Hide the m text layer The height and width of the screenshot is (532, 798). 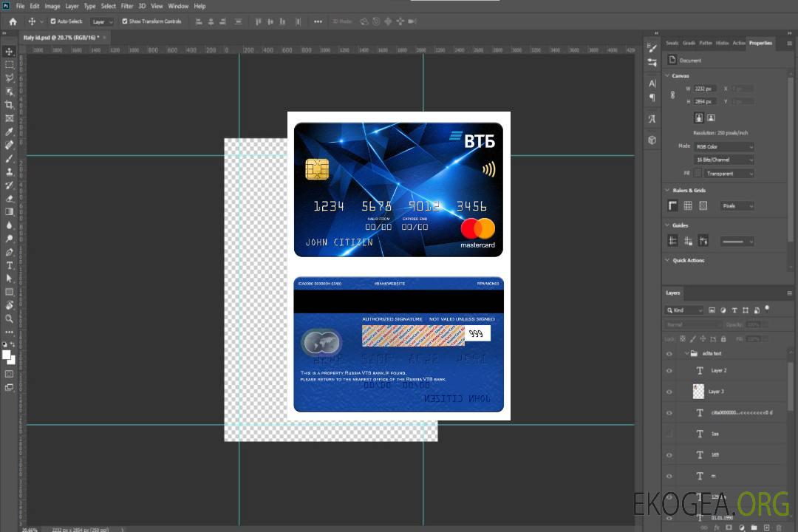[669, 476]
